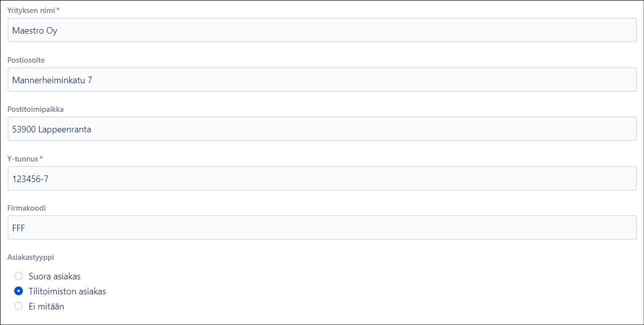Click the red asterisk beside Y-tunnus
The width and height of the screenshot is (644, 325).
pos(41,158)
